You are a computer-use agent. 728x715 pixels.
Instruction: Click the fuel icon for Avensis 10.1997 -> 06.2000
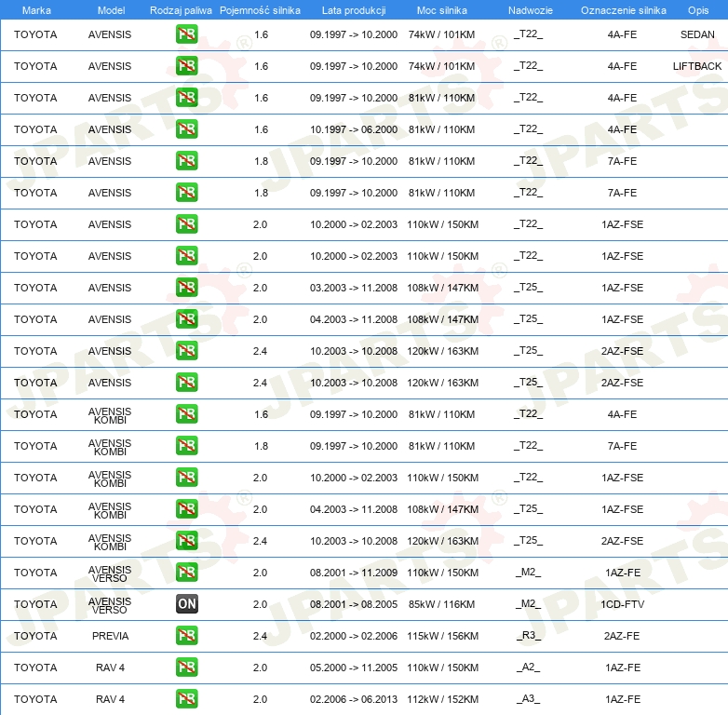[186, 129]
